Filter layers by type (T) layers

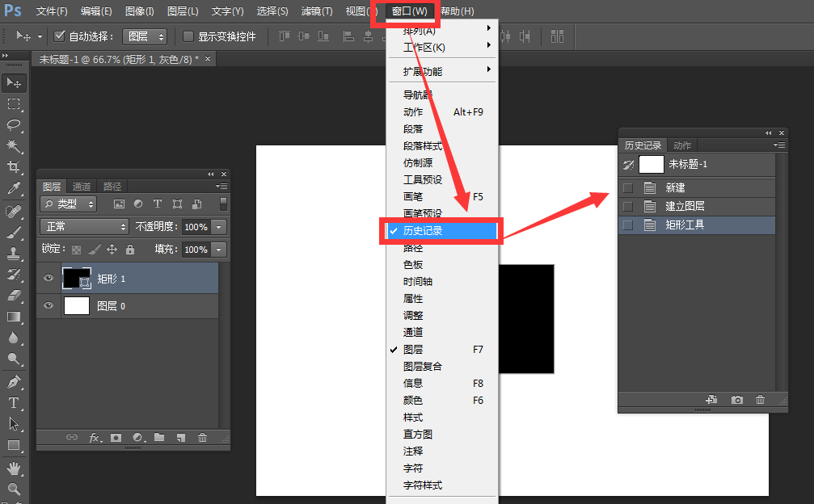pyautogui.click(x=158, y=204)
